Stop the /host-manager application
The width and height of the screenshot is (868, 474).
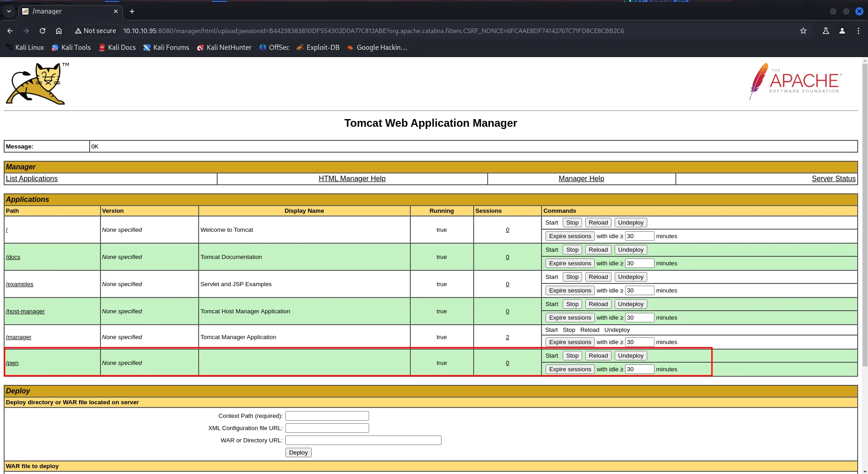(572, 304)
